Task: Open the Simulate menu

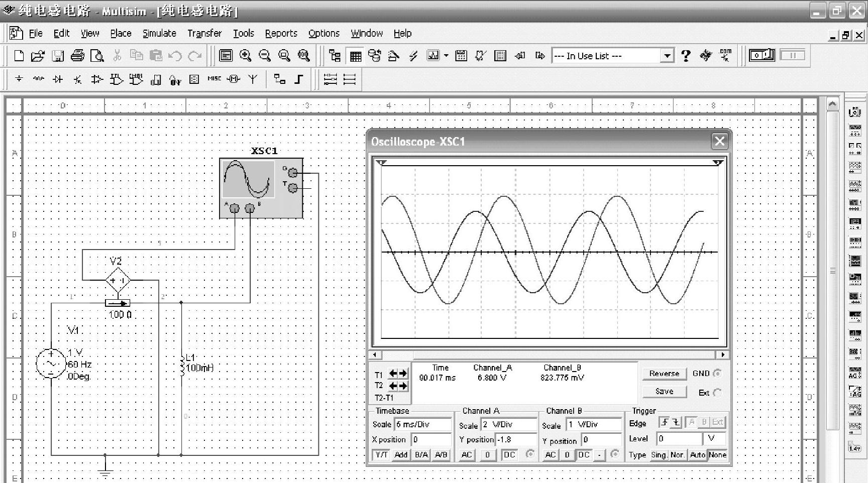Action: (x=159, y=33)
